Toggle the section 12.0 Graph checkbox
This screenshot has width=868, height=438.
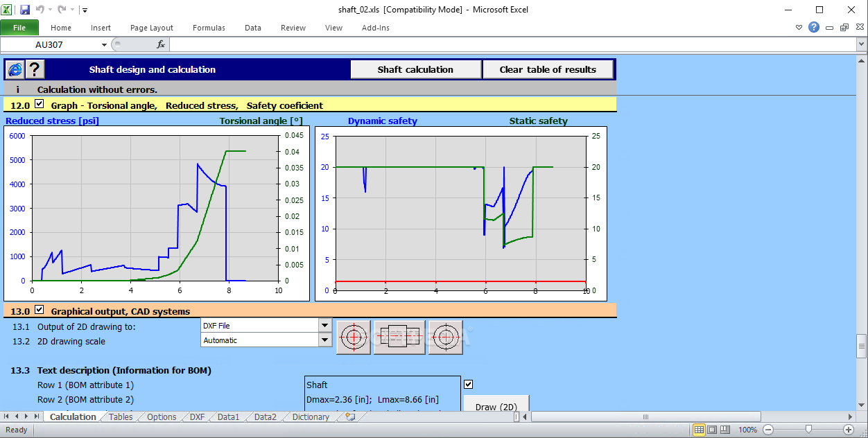pyautogui.click(x=39, y=105)
